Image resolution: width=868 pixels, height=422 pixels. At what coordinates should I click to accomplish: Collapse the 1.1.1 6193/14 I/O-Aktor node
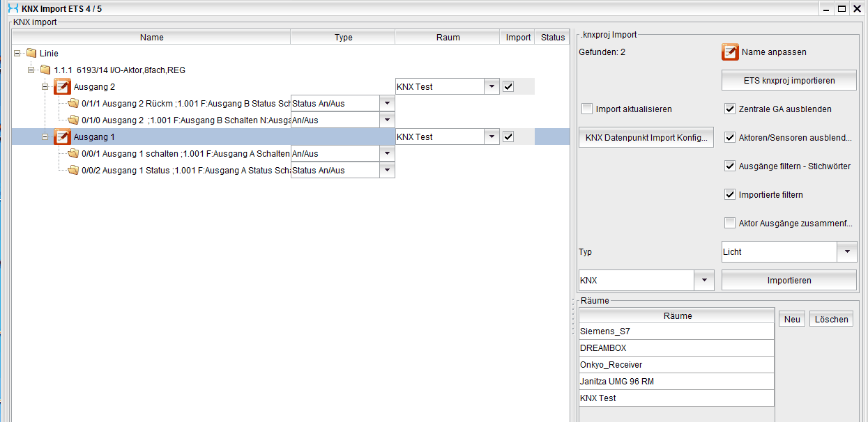click(31, 70)
